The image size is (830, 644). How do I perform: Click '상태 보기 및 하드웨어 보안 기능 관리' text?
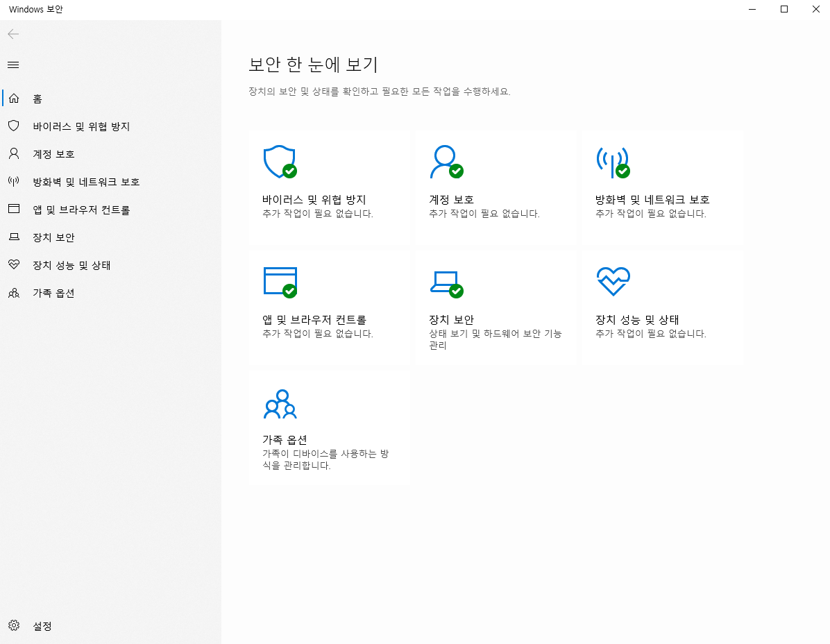[495, 339]
